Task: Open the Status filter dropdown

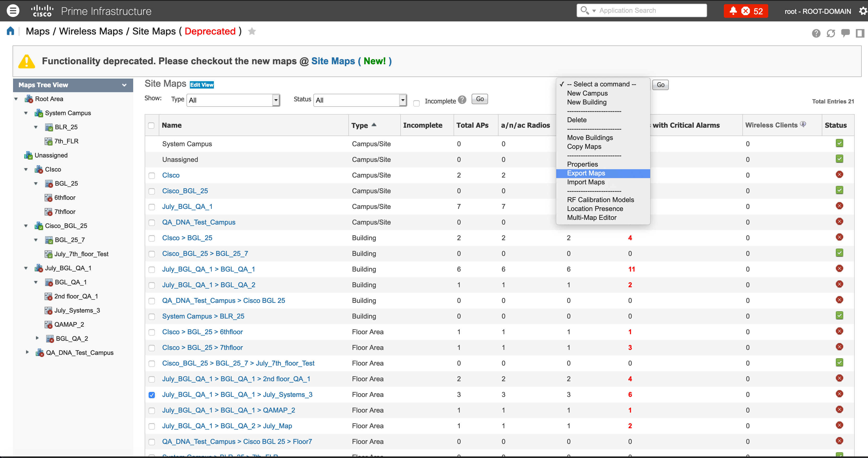Action: tap(360, 100)
